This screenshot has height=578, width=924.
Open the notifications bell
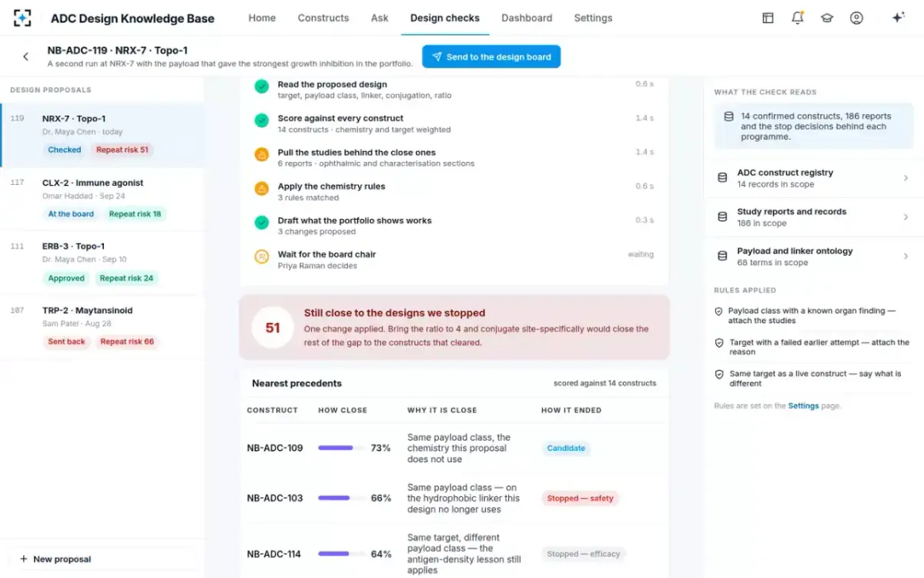coord(798,18)
